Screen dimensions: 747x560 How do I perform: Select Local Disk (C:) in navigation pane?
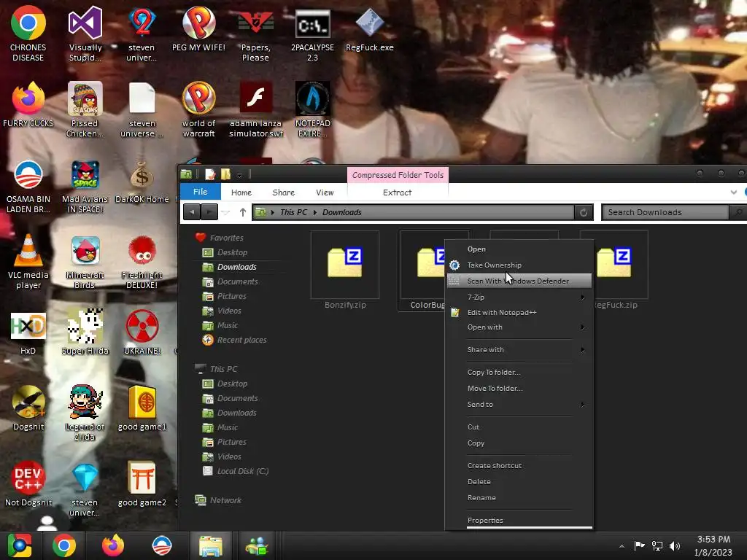tap(236, 471)
